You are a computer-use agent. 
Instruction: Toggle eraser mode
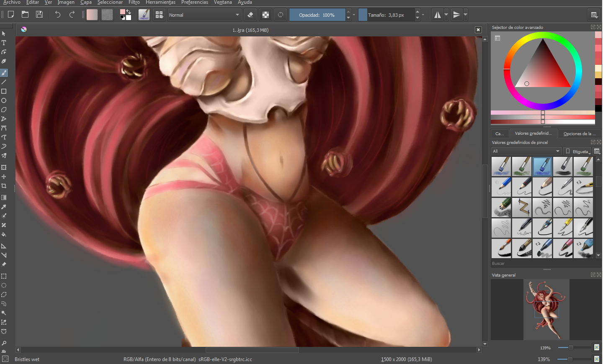tap(250, 15)
